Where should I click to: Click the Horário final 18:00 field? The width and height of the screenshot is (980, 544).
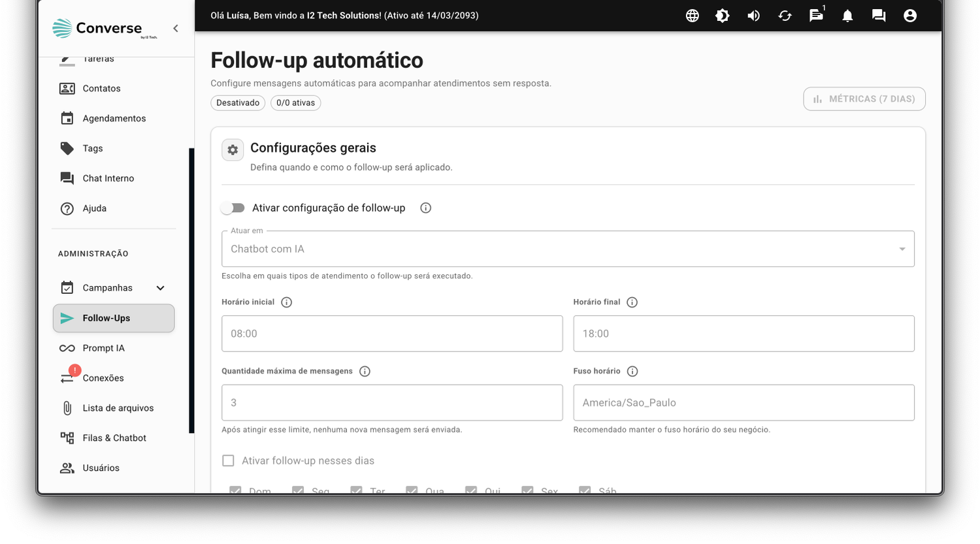[x=744, y=334]
